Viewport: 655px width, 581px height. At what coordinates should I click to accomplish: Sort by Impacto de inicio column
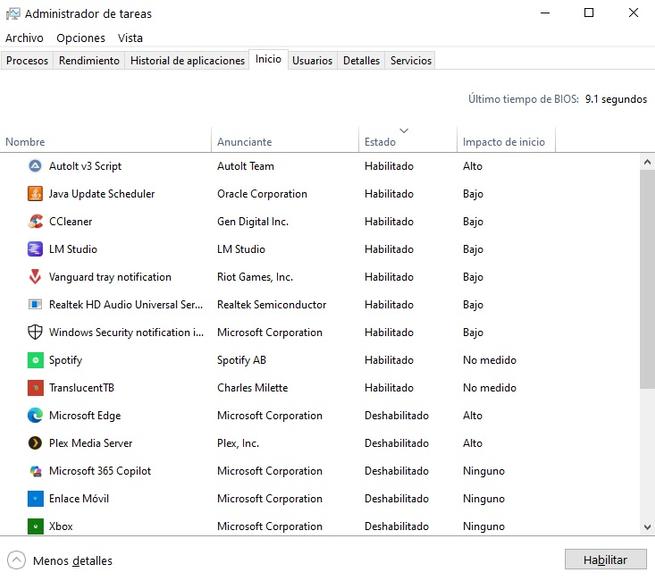[x=506, y=140]
